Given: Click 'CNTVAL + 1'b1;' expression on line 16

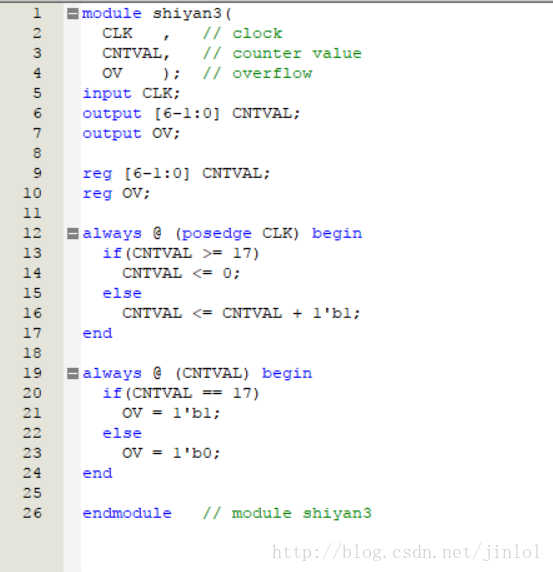Looking at the screenshot, I should click(x=291, y=313).
